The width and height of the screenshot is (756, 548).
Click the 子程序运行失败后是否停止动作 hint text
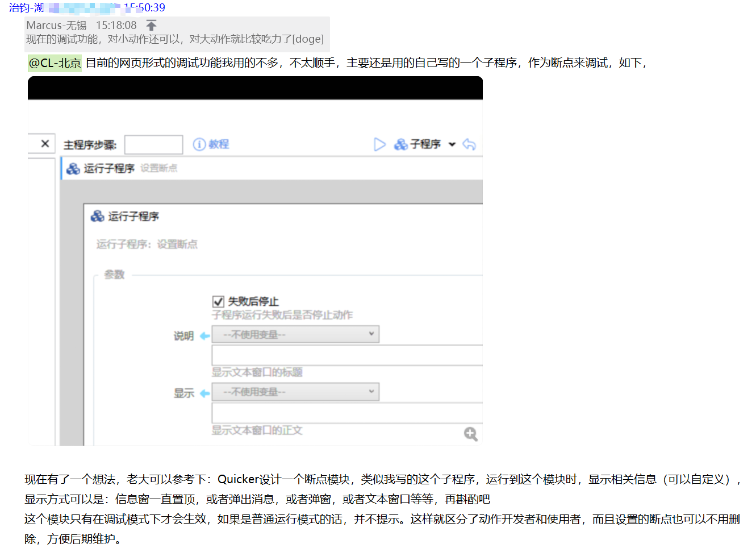point(282,315)
